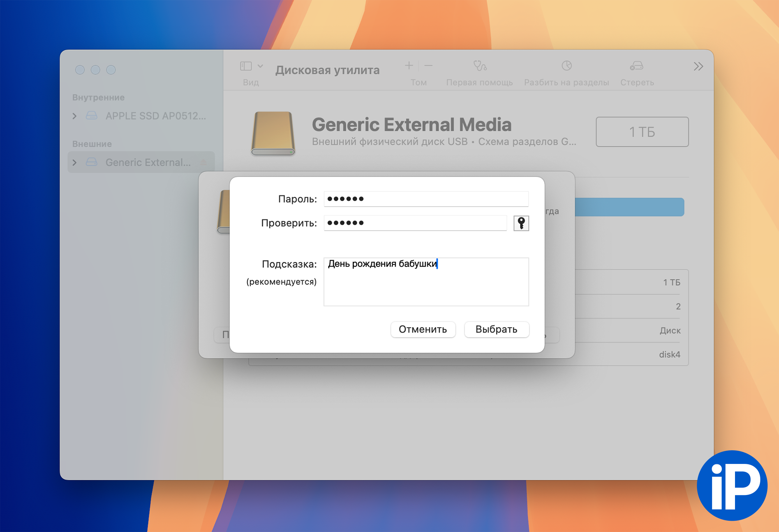Select Generic External in sidebar

(148, 162)
